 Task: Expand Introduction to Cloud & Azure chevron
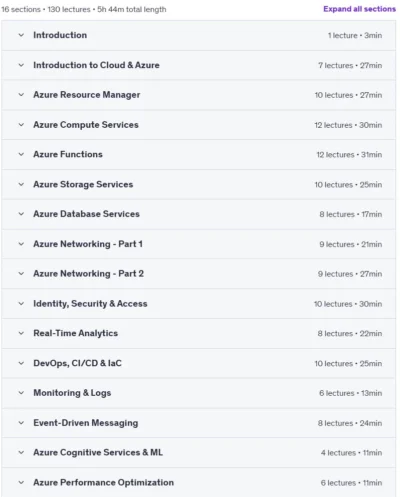[x=21, y=65]
